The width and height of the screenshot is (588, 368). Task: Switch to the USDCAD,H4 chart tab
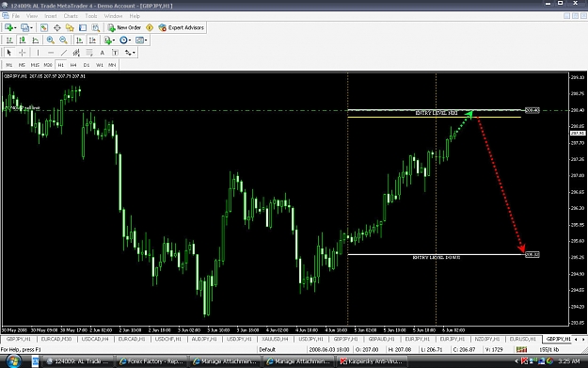(x=95, y=339)
